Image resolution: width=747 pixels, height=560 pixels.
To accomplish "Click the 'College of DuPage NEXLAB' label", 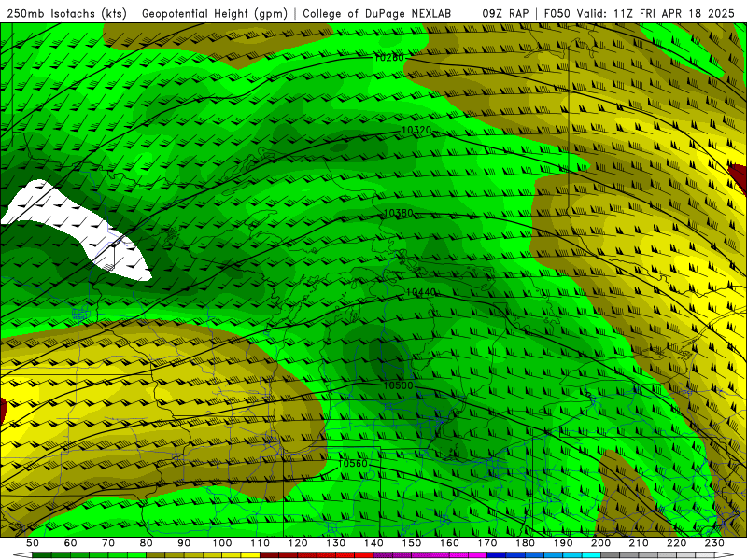I will tap(376, 14).
